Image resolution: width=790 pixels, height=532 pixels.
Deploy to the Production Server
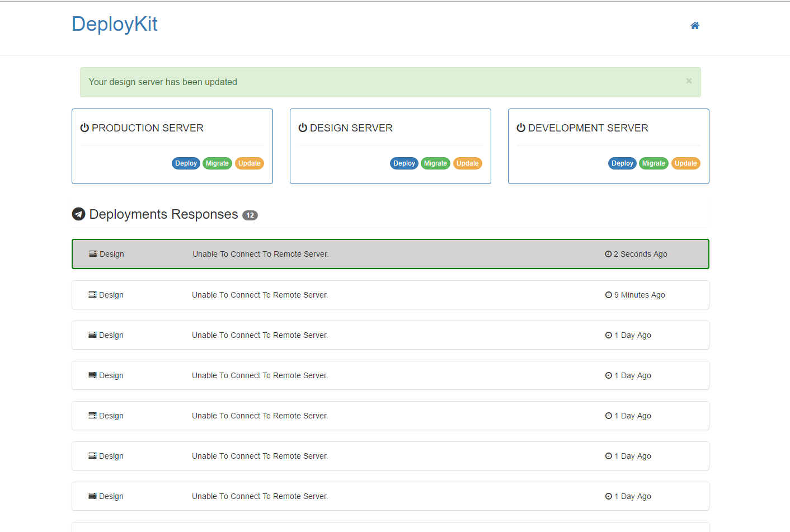186,163
